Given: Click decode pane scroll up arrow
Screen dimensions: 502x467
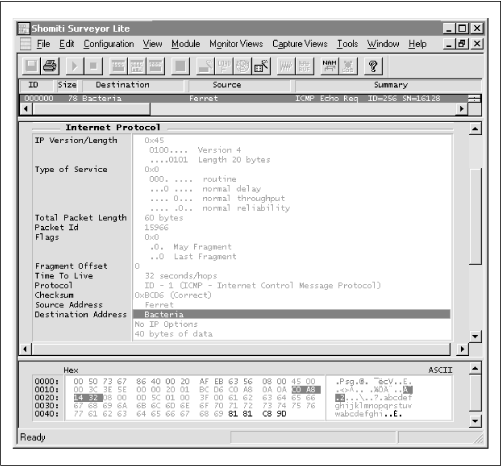Looking at the screenshot, I should [x=475, y=128].
